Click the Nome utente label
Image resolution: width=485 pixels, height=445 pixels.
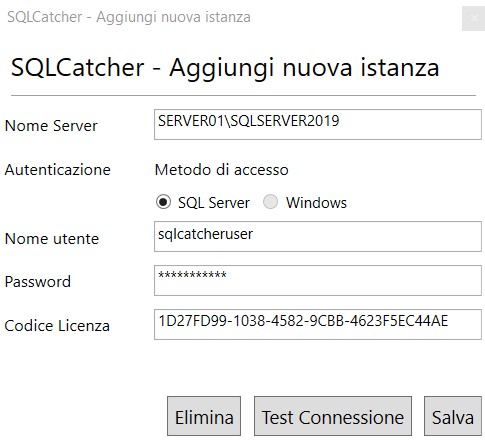pos(52,239)
